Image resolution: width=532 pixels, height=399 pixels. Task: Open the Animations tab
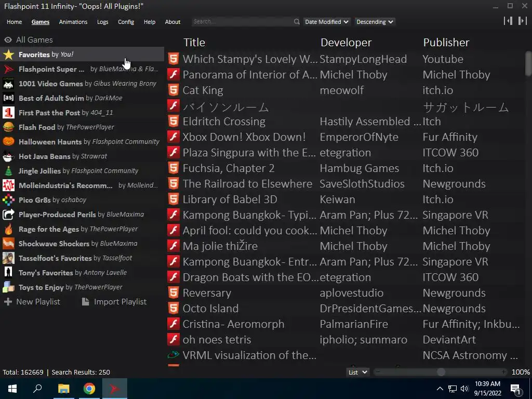(x=73, y=22)
